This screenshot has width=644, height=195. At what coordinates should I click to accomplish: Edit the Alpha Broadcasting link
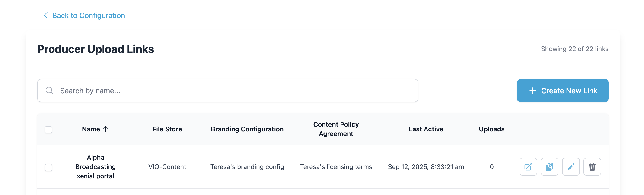[571, 167]
